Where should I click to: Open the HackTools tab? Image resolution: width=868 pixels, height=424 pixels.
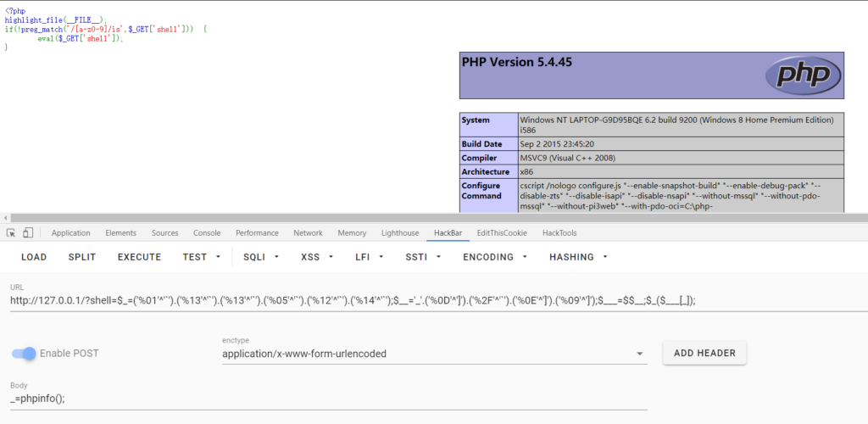[559, 233]
